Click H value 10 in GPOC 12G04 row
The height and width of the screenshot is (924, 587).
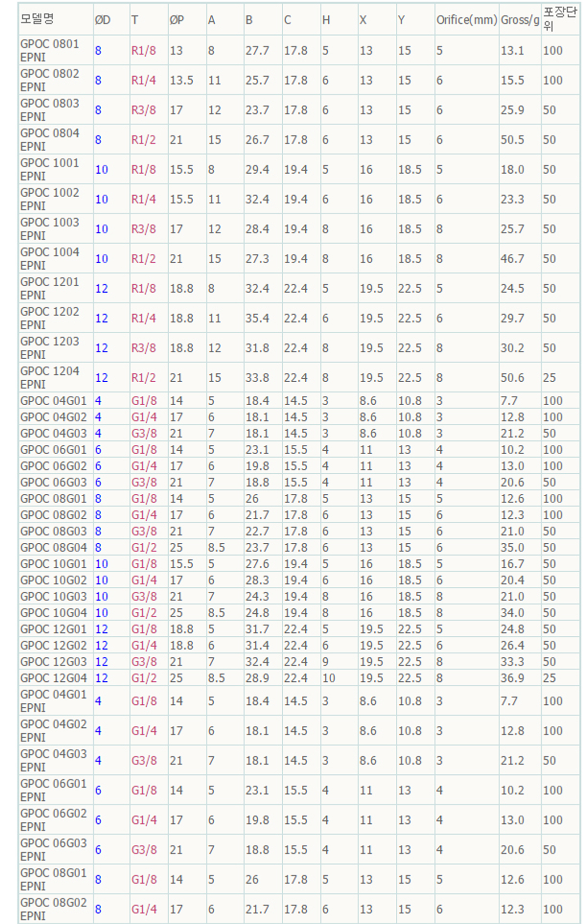328,678
